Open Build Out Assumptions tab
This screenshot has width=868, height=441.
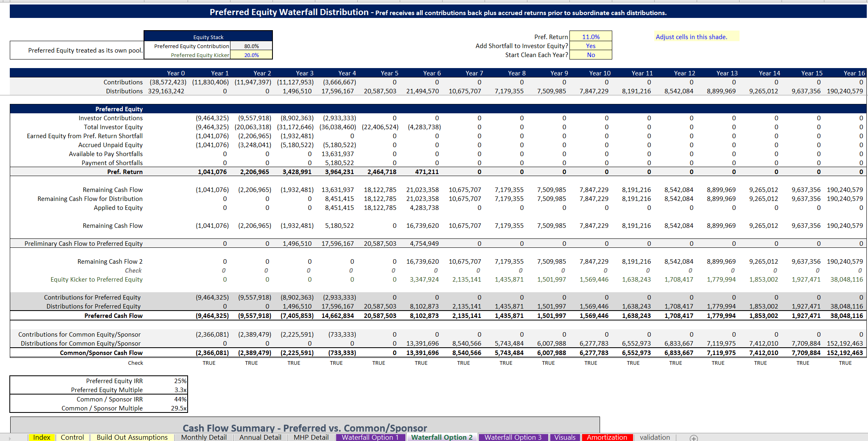(132, 437)
